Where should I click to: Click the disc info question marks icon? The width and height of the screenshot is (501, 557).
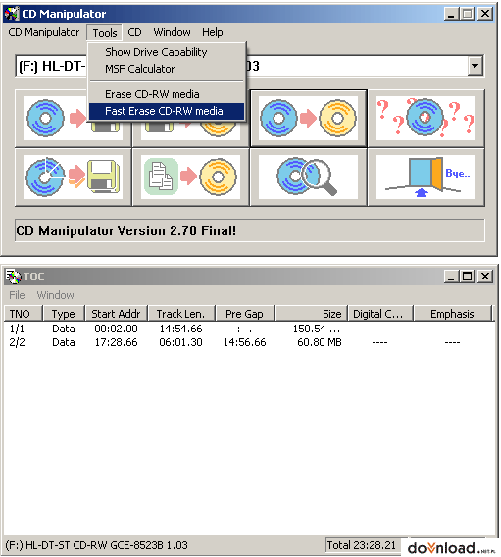point(426,118)
